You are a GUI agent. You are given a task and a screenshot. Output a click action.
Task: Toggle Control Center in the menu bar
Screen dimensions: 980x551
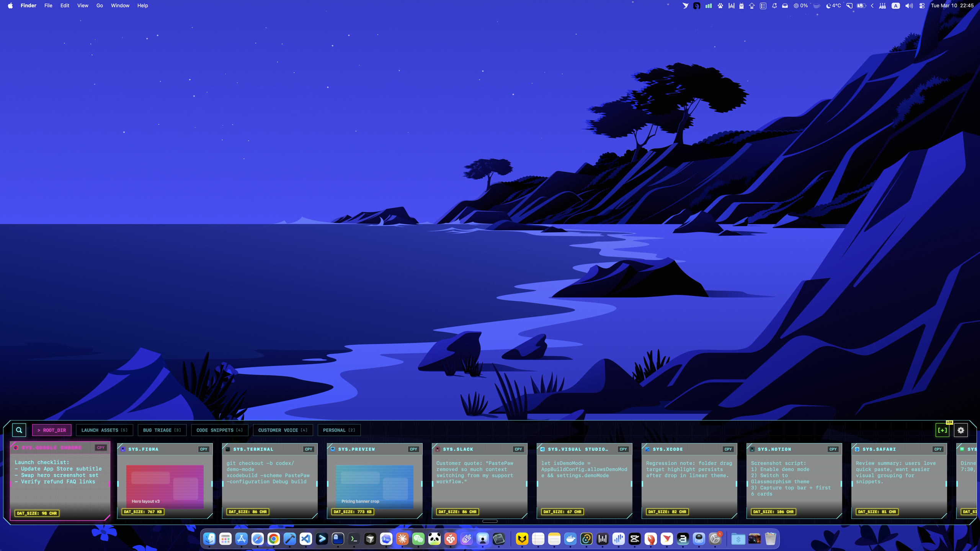click(x=922, y=6)
